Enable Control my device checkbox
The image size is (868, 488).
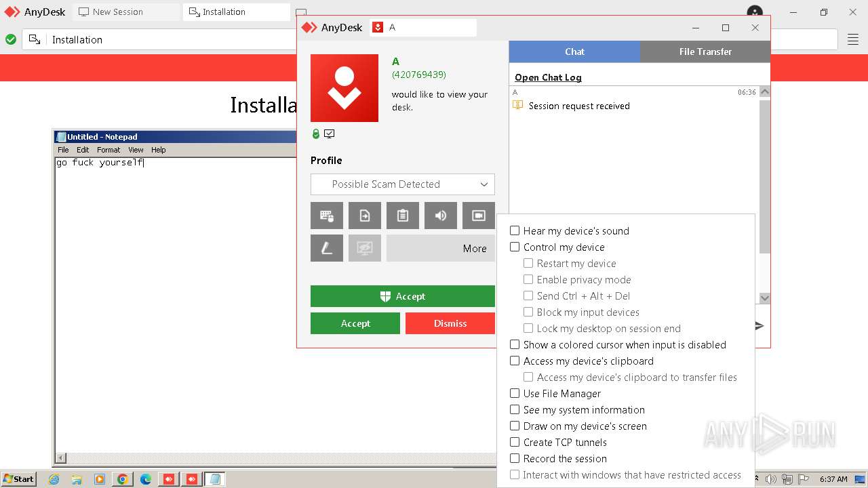tap(515, 247)
